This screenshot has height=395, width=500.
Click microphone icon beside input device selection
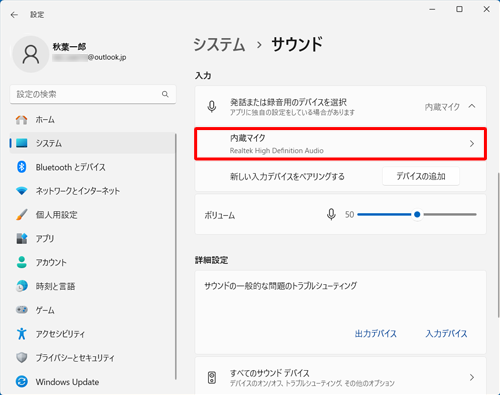click(212, 107)
